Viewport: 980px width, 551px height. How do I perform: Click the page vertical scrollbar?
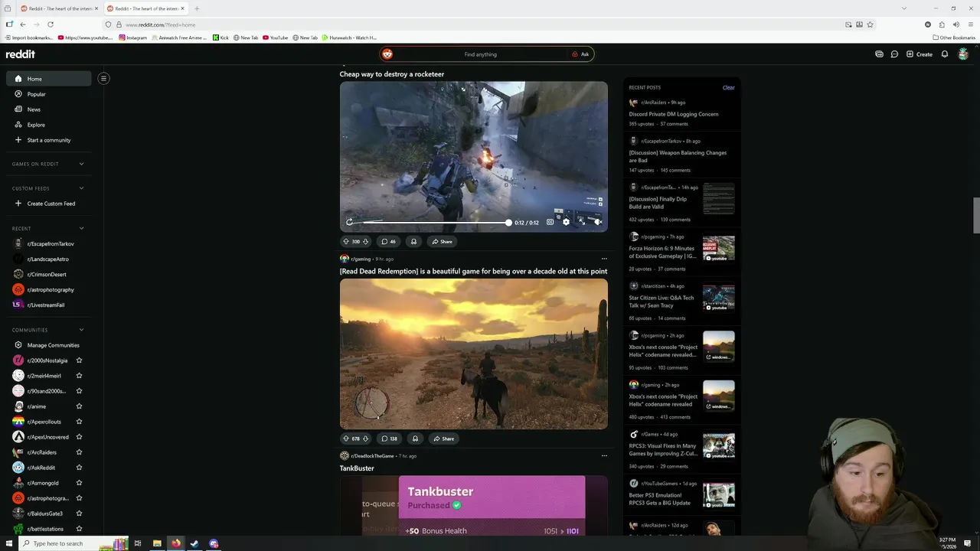click(976, 215)
